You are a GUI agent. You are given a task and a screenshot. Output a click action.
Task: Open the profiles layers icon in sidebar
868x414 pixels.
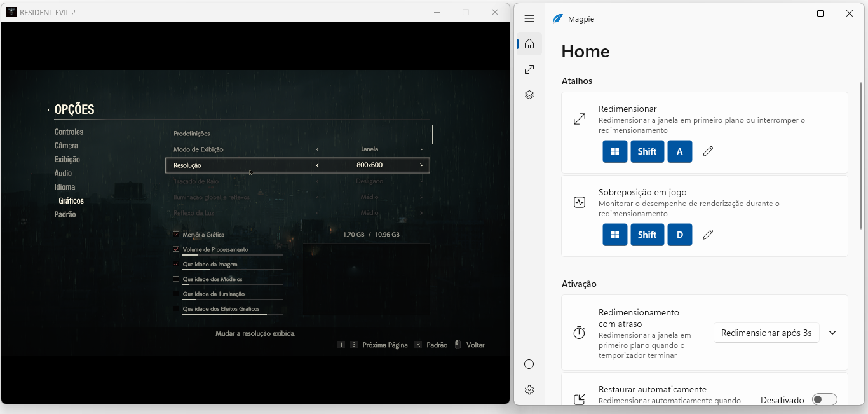529,95
